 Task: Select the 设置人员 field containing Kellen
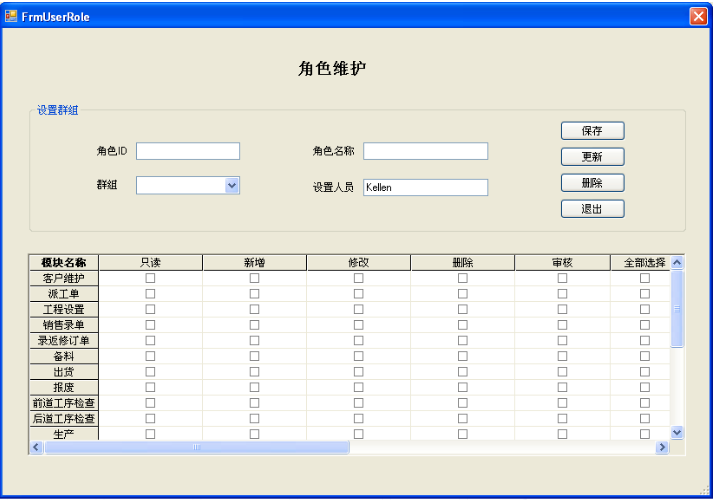click(x=425, y=187)
